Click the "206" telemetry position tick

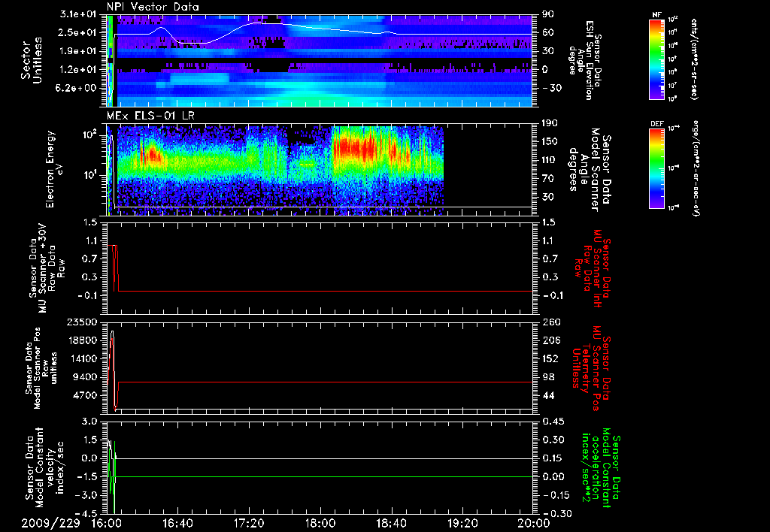click(550, 340)
